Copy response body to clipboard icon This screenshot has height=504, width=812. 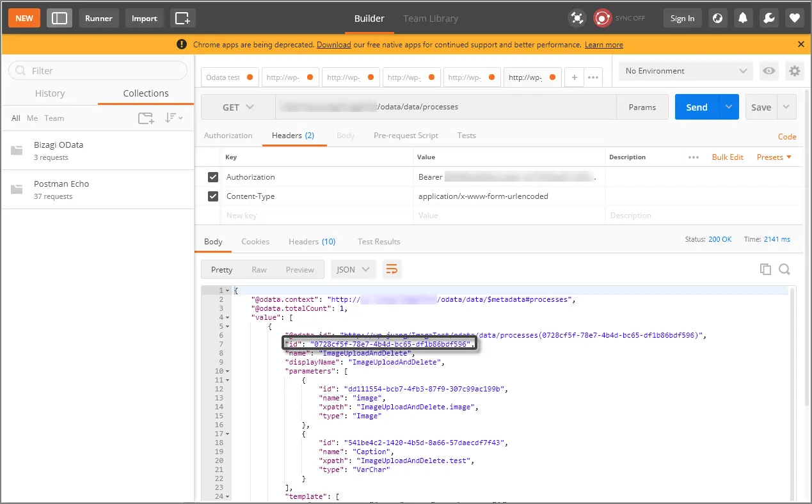pyautogui.click(x=765, y=269)
